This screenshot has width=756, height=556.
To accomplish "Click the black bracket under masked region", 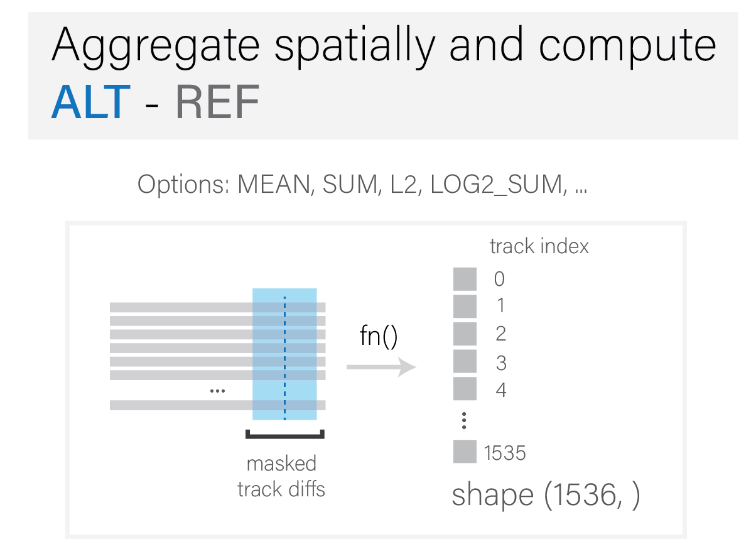I will click(x=284, y=435).
